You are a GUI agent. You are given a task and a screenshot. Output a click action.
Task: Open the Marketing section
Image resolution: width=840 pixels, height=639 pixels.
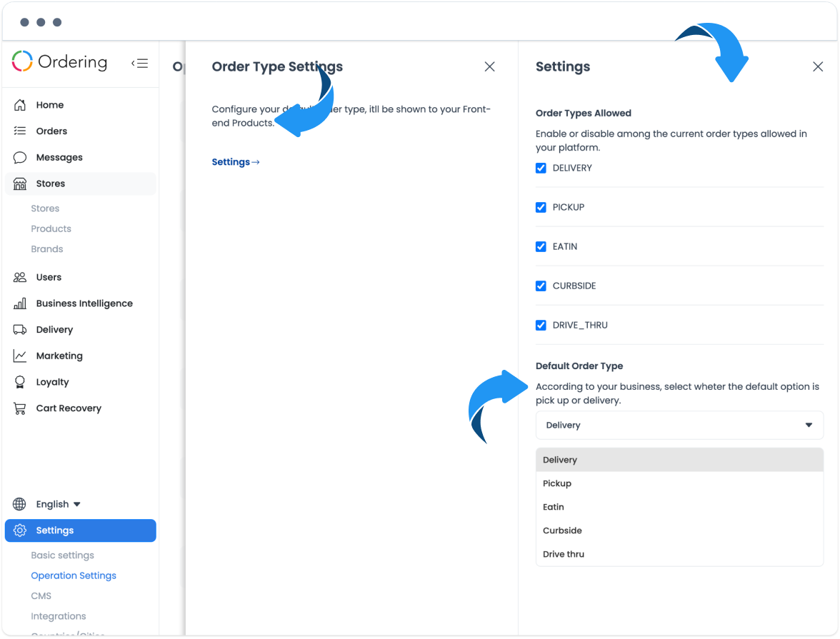pos(80,356)
